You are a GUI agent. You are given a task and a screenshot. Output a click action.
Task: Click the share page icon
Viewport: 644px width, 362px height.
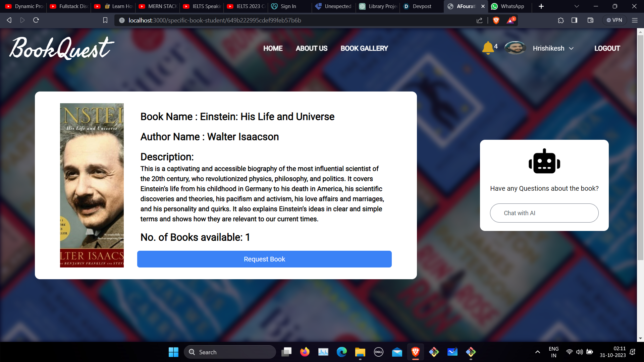point(479,20)
